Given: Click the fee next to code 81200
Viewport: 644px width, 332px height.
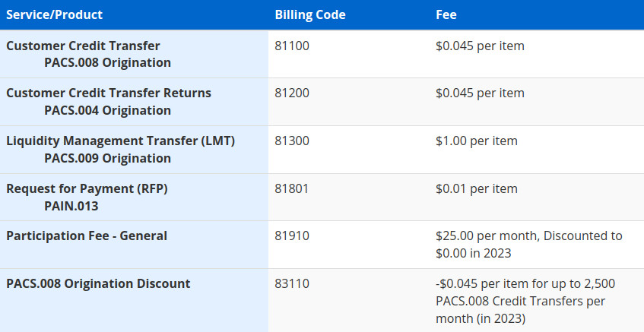Looking at the screenshot, I should pos(480,93).
